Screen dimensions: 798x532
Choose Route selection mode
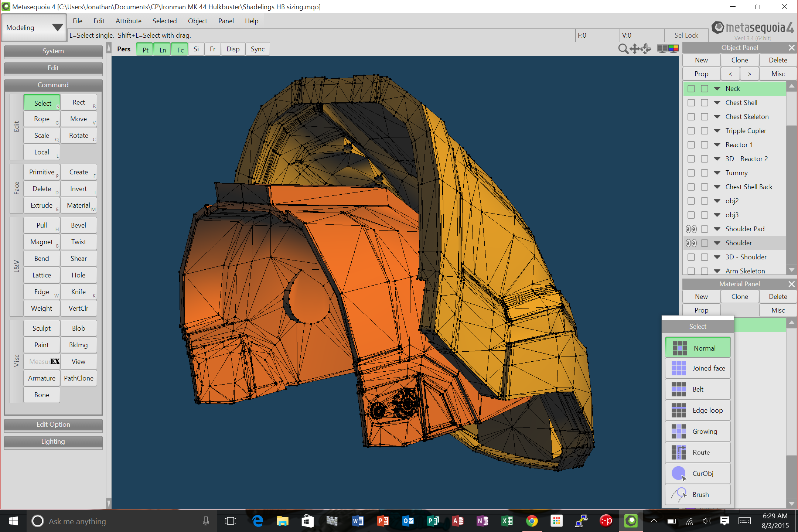(698, 453)
